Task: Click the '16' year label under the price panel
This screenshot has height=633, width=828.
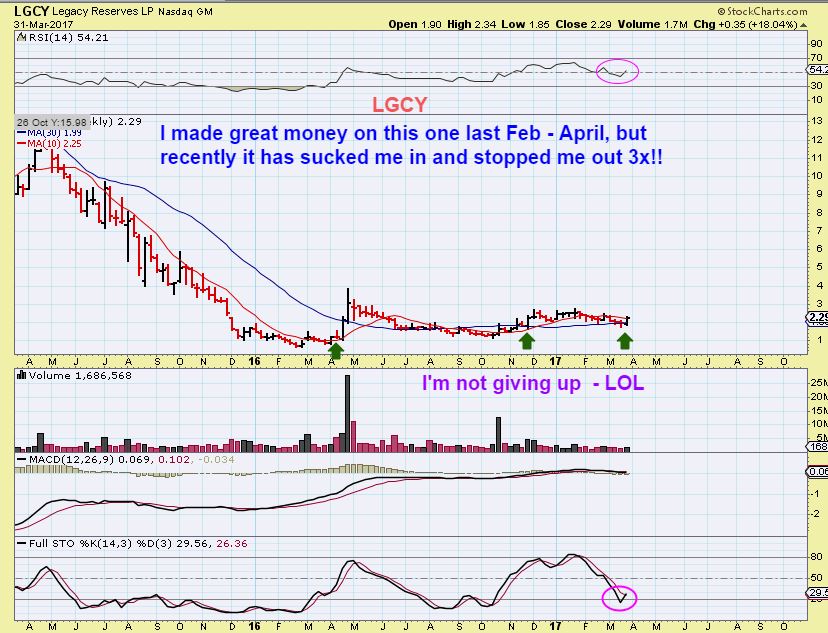Action: pyautogui.click(x=255, y=361)
